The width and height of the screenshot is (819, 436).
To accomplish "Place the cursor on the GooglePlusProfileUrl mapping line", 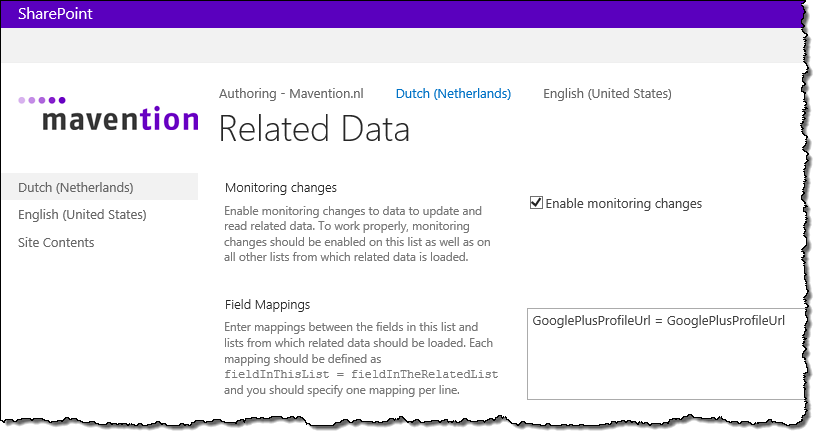I will tap(658, 321).
